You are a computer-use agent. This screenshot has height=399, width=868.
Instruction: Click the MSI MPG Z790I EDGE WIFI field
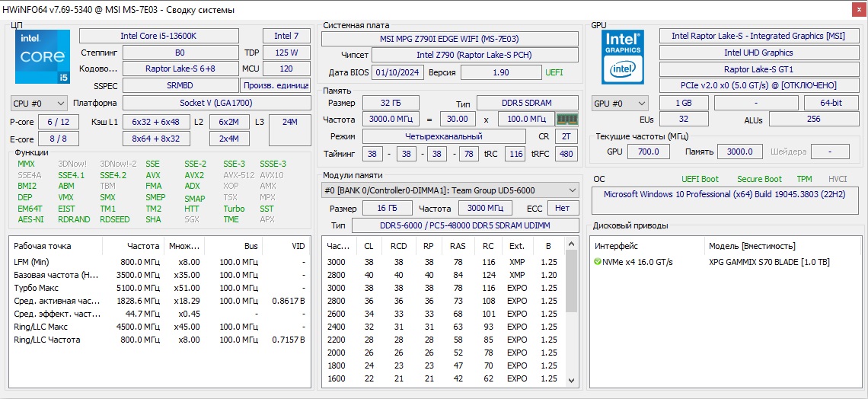(449, 39)
